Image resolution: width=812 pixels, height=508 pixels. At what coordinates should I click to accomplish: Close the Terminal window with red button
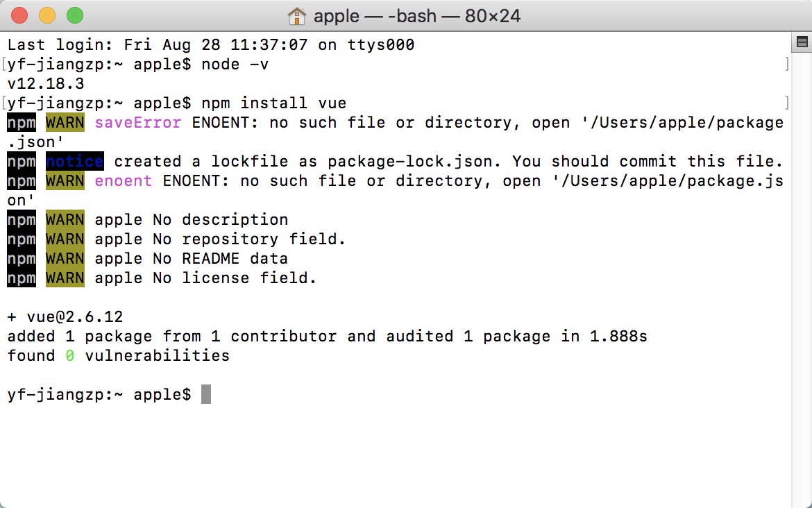click(19, 15)
